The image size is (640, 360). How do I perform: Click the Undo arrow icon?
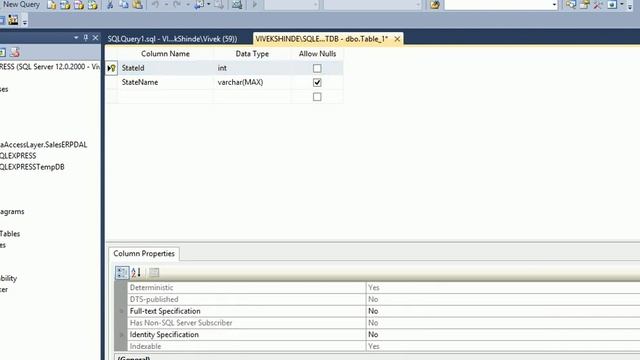click(x=156, y=4)
